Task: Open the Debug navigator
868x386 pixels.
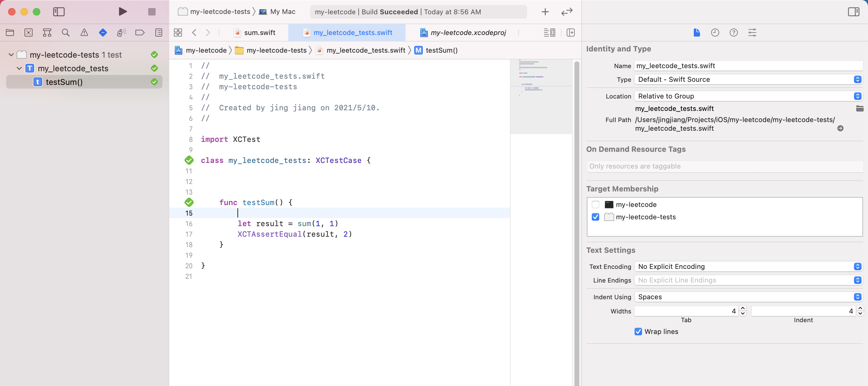Action: pos(121,33)
